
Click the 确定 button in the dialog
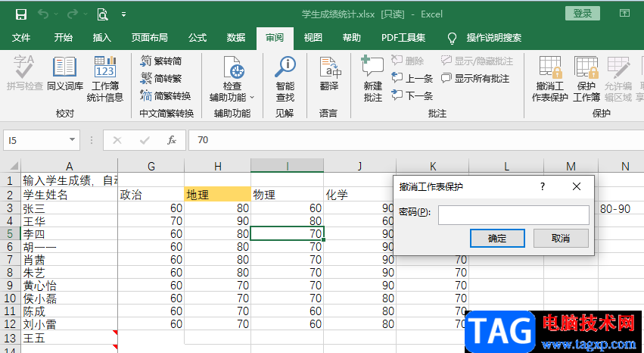(497, 239)
